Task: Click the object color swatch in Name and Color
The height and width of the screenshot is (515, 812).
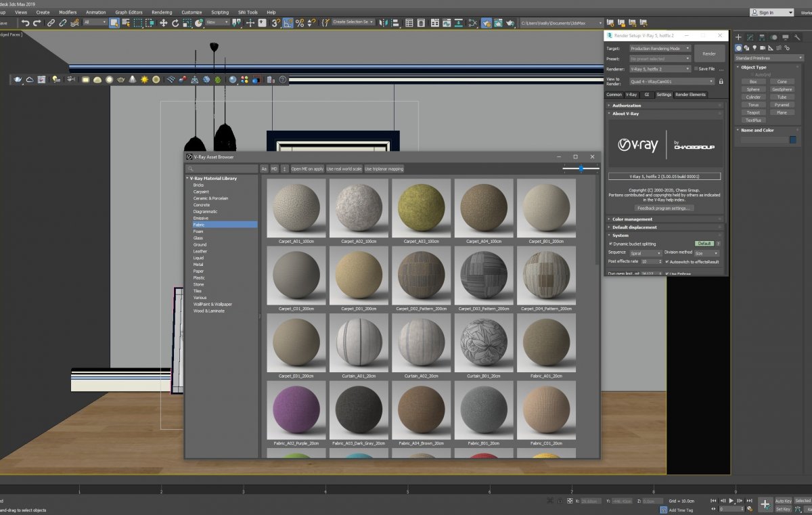Action: tap(792, 140)
